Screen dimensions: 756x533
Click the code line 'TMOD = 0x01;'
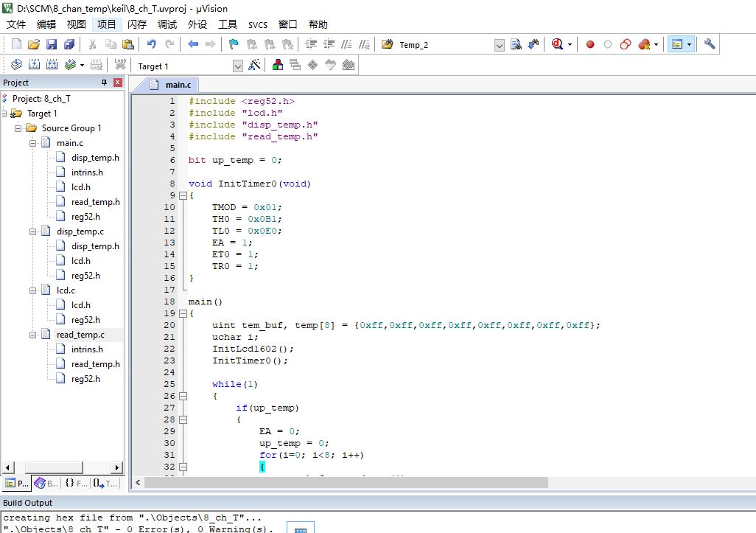coord(247,207)
